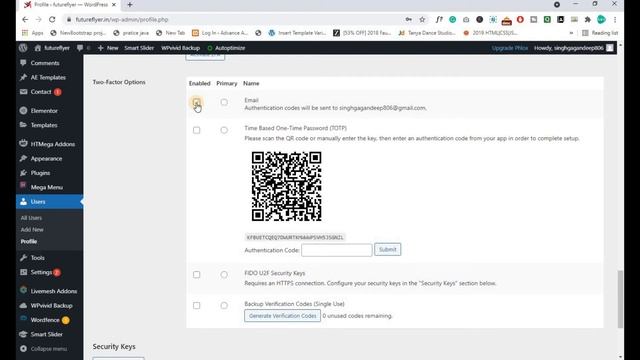Go to Add New user submenu
Image resolution: width=640 pixels, height=360 pixels.
pos(32,229)
